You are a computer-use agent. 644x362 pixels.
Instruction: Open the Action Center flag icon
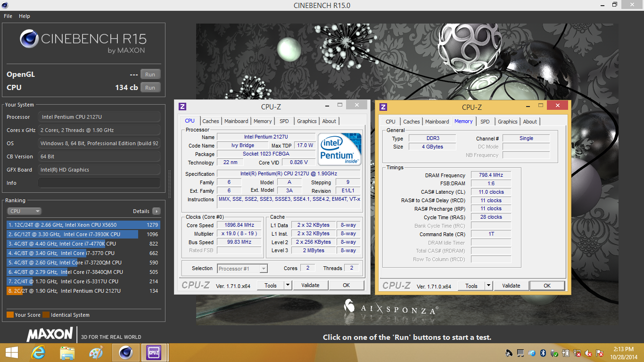tap(600, 353)
